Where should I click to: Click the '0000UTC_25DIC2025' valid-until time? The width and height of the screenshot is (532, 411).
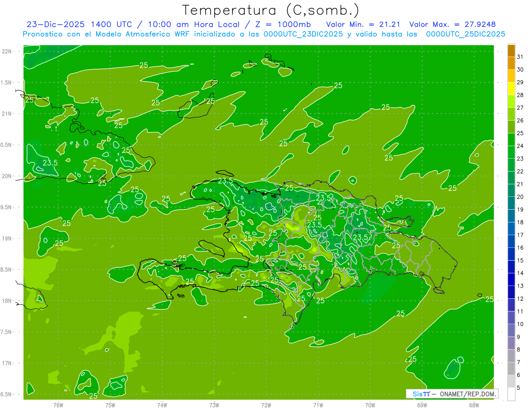(466, 34)
